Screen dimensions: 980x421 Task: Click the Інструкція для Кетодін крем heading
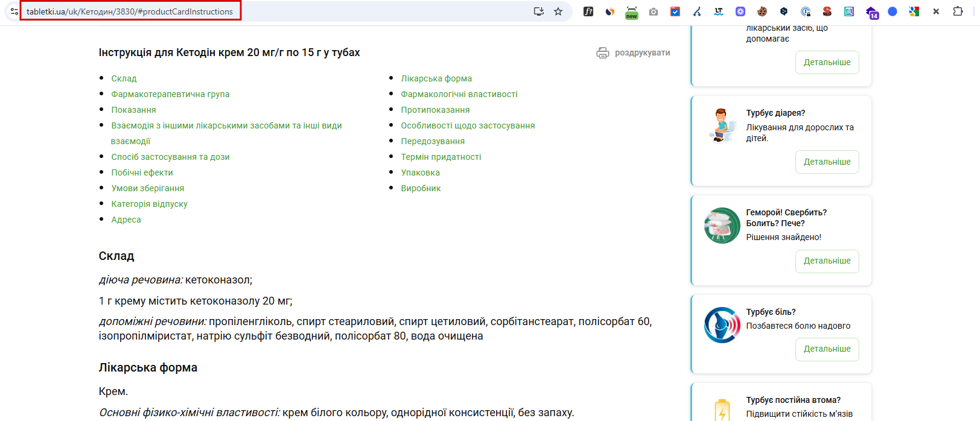(229, 52)
